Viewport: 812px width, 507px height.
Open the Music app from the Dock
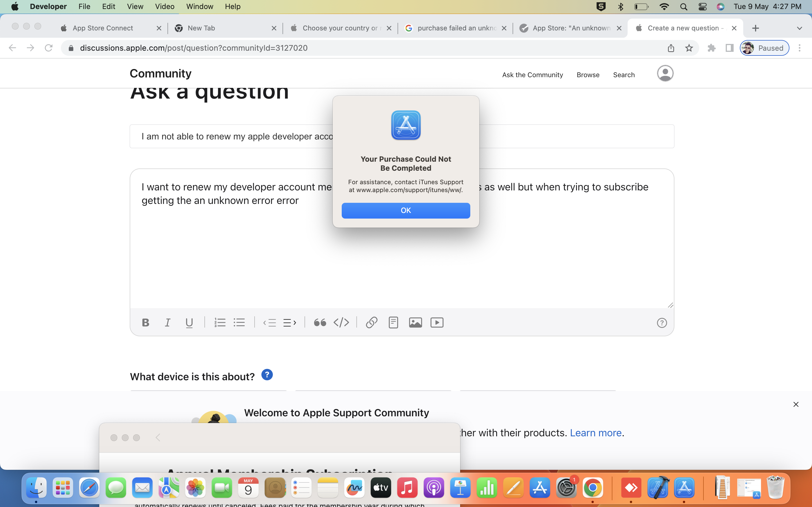pos(407,488)
